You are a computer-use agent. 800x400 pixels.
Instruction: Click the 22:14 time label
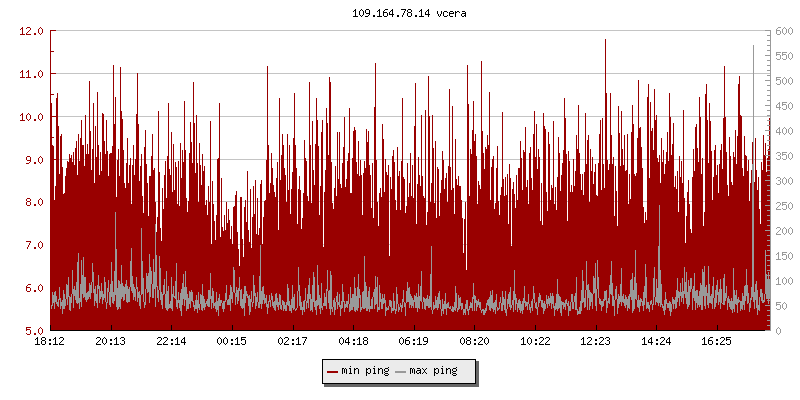tap(171, 342)
